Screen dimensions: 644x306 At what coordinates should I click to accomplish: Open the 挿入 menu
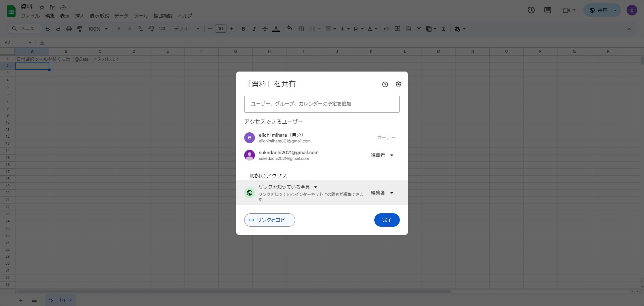point(79,16)
